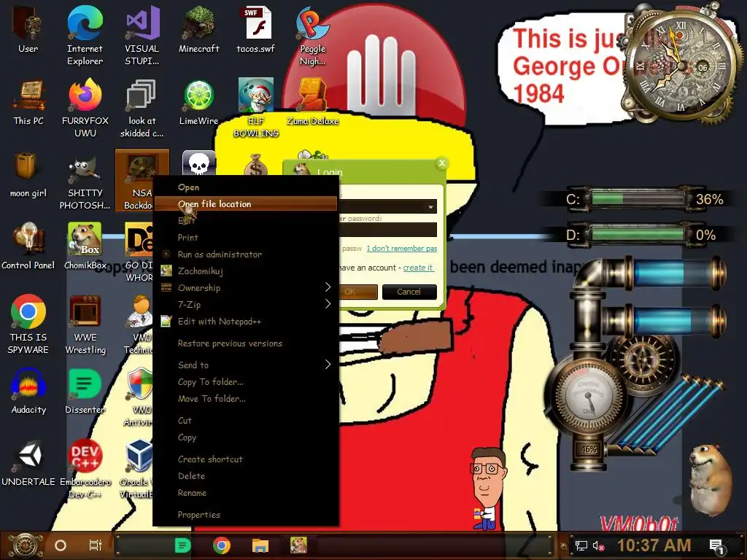Select Run as administrator
This screenshot has width=747, height=560.
(x=246, y=254)
